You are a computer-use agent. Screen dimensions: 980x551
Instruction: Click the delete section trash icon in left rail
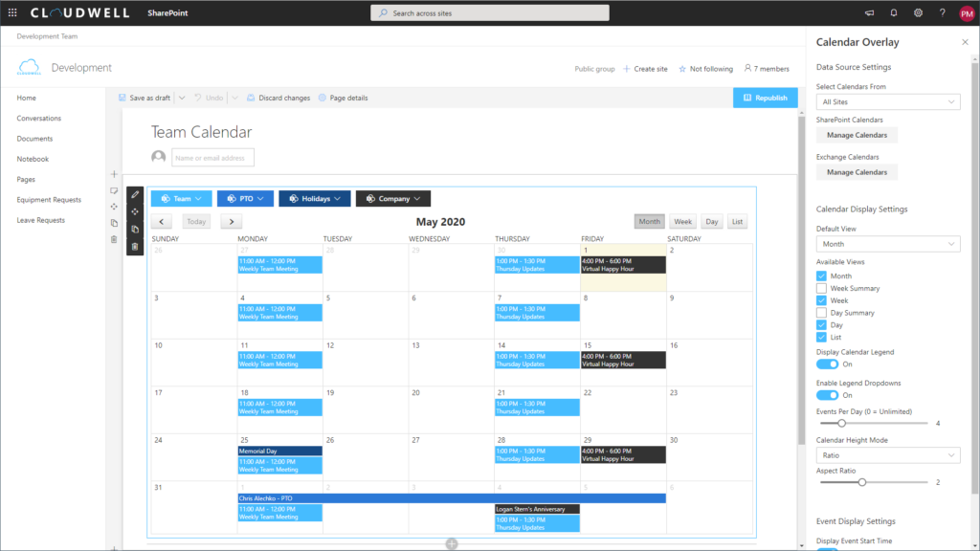pyautogui.click(x=114, y=239)
